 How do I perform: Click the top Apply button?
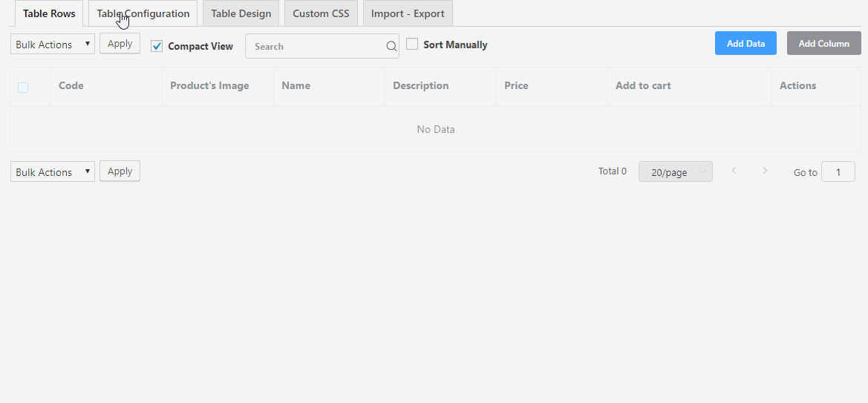pos(120,44)
